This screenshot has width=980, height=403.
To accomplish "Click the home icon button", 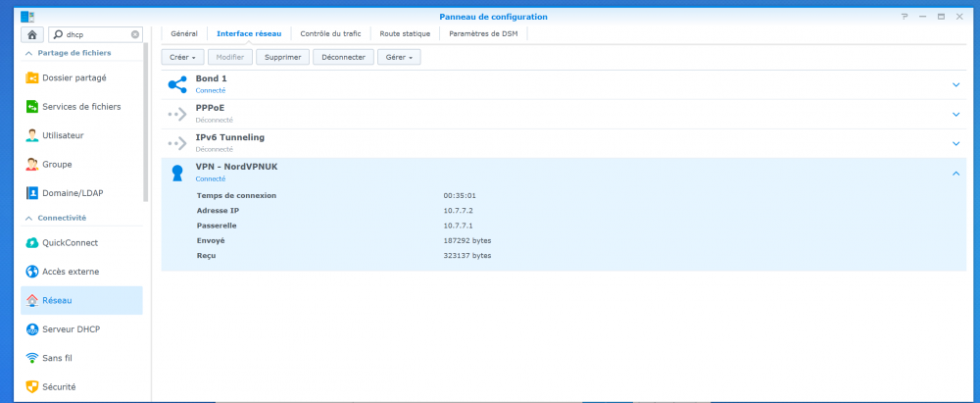I will pyautogui.click(x=31, y=34).
